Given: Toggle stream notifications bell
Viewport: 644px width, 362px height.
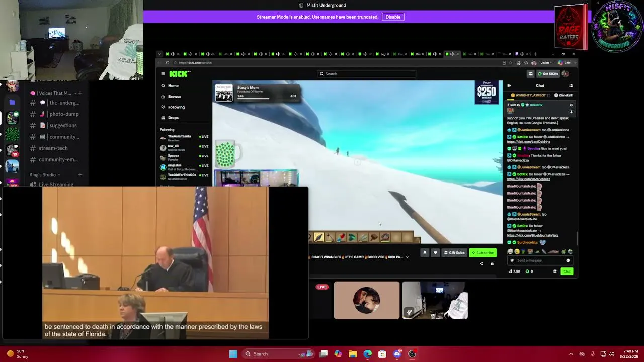Looking at the screenshot, I should (425, 253).
